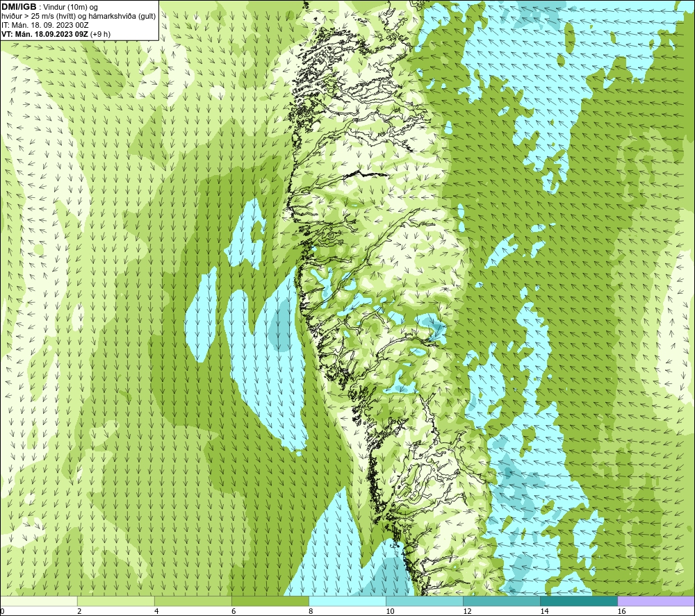This screenshot has height=616, width=695.
Task: Click the legend scale label '10'
Action: (x=390, y=611)
